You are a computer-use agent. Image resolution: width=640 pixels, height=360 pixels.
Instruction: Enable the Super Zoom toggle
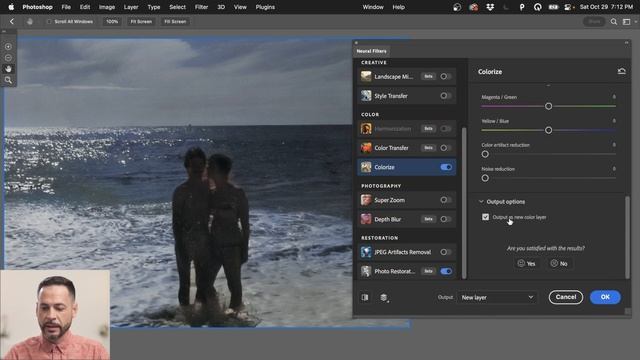(445, 200)
